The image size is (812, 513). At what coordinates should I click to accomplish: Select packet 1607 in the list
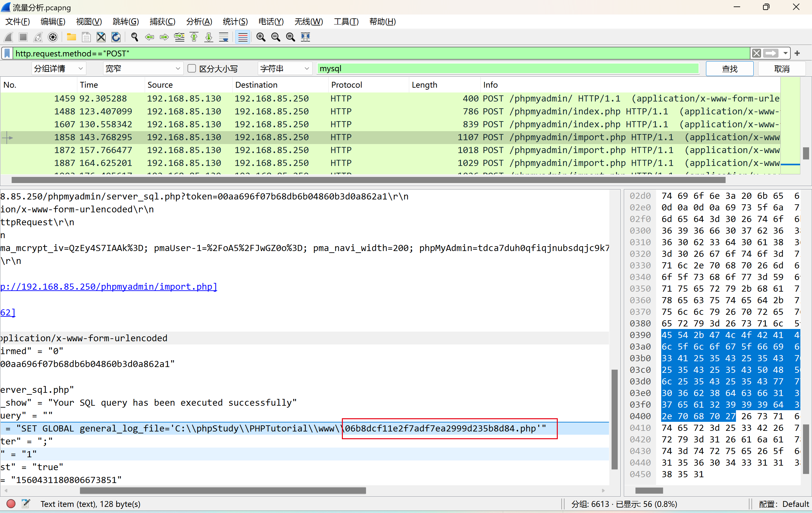point(390,124)
